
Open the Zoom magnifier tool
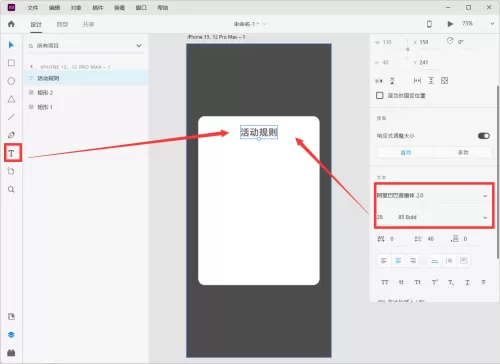(x=11, y=189)
